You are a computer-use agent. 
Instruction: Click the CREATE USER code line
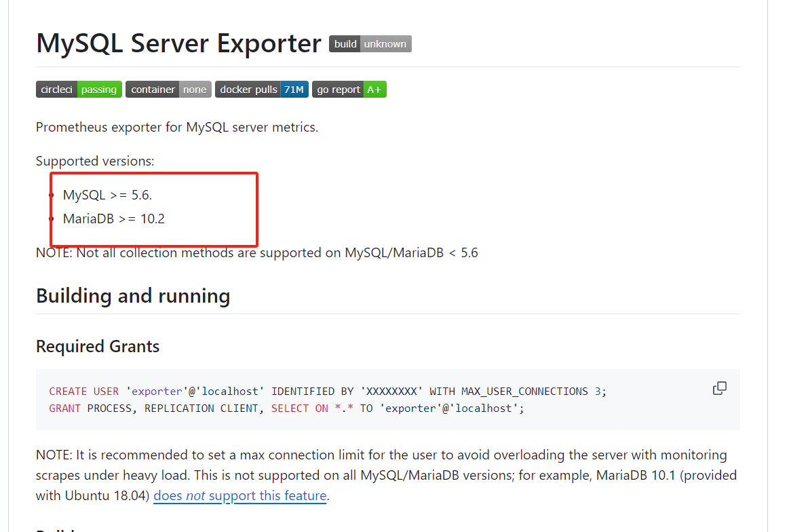[x=328, y=392]
